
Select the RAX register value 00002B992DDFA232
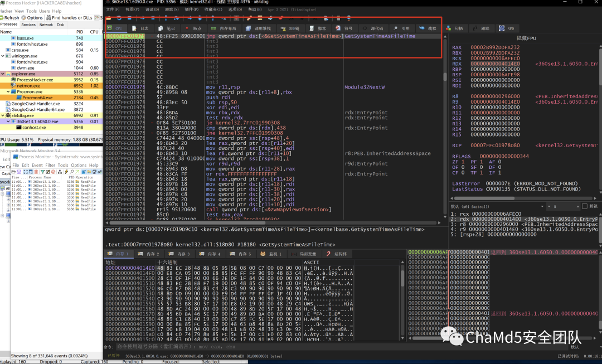coord(496,47)
